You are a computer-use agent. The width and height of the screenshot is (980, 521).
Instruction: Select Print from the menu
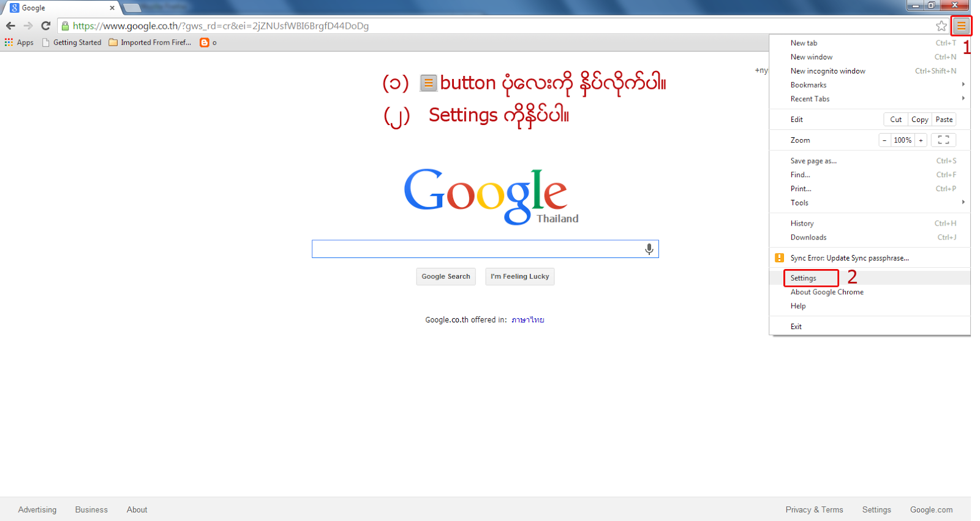870,189
